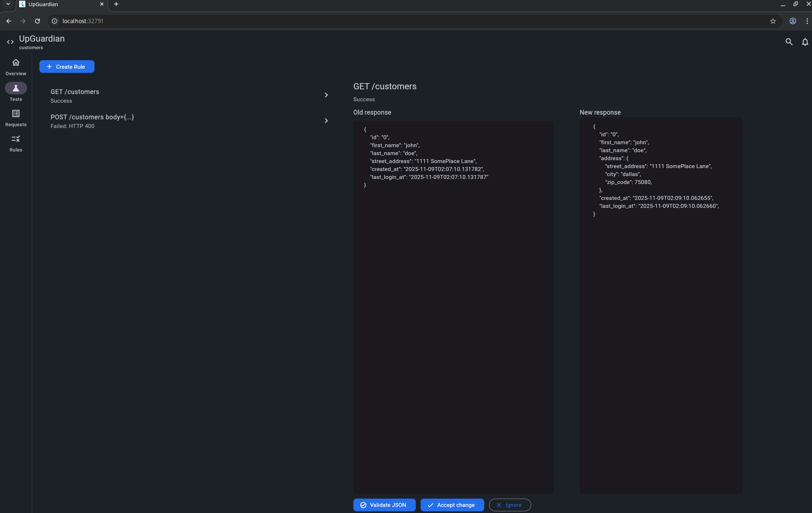Click the search magnifier icon
The width and height of the screenshot is (812, 513).
(789, 42)
